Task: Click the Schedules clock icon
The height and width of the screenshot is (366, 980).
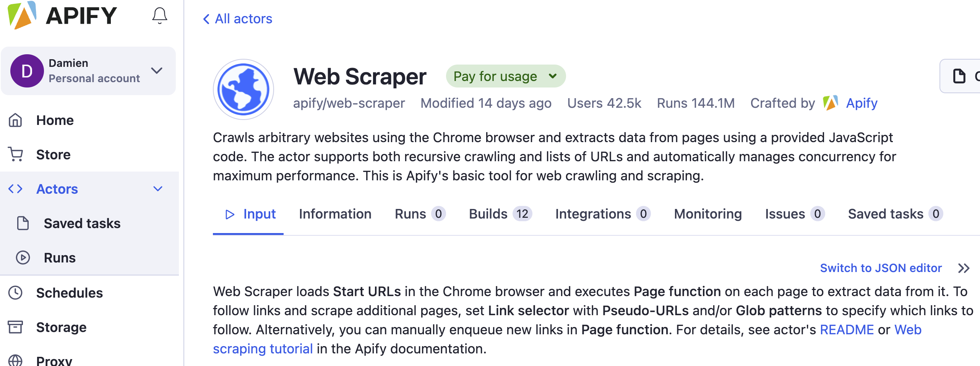Action: pyautogui.click(x=15, y=293)
